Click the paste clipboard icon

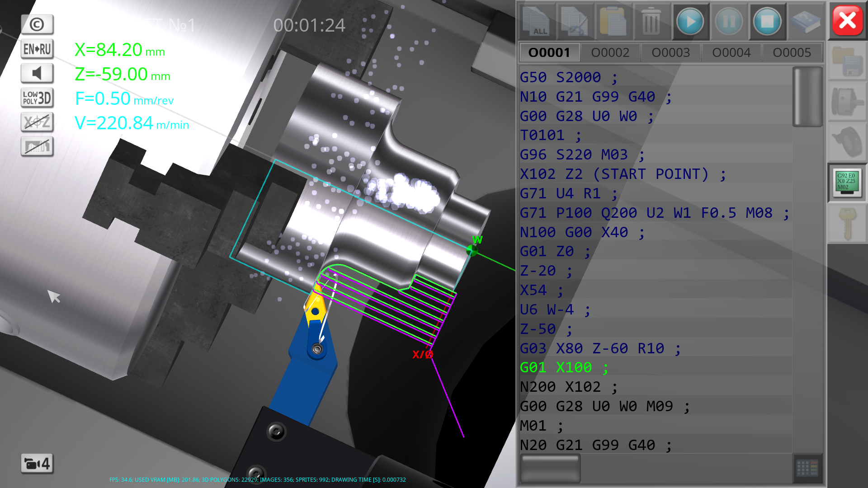613,21
